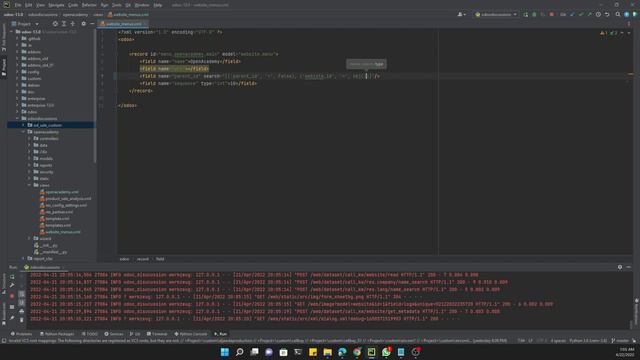Click openacademy in the navigation bar
This screenshot has height=360, width=640.
click(75, 14)
